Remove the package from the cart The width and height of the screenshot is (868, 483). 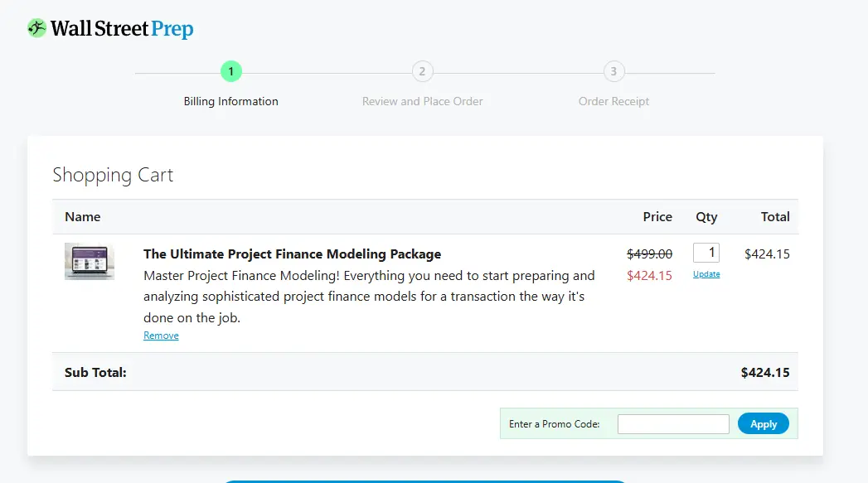coord(161,336)
